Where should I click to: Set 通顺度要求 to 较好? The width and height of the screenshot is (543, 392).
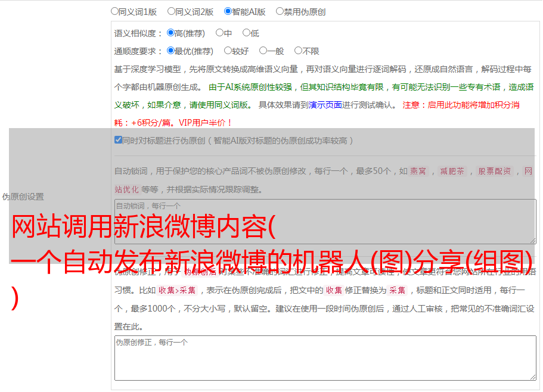coord(228,51)
